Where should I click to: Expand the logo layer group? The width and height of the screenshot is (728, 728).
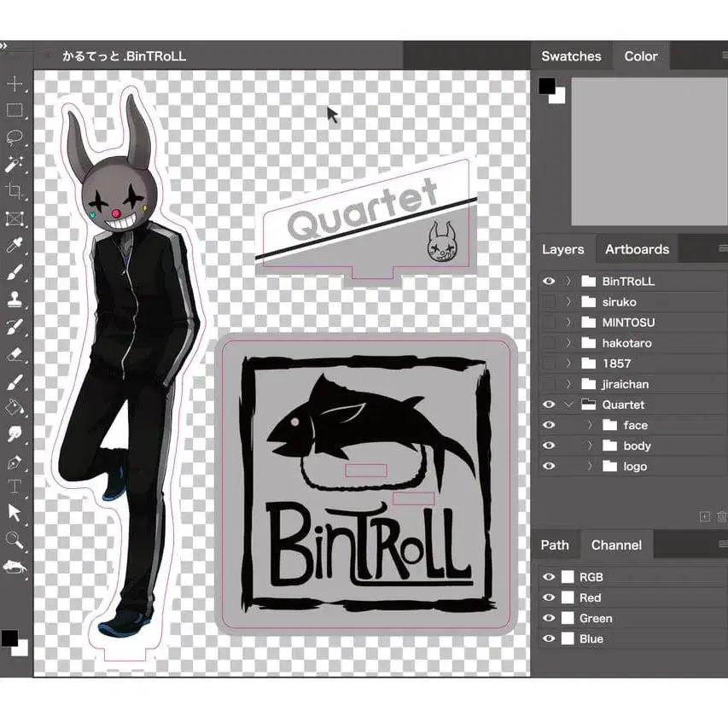[589, 466]
